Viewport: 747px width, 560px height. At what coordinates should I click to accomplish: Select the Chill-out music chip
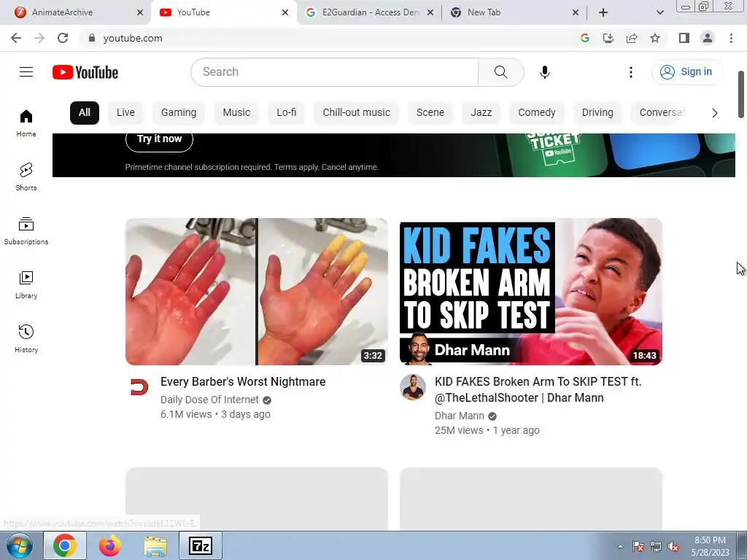point(356,113)
